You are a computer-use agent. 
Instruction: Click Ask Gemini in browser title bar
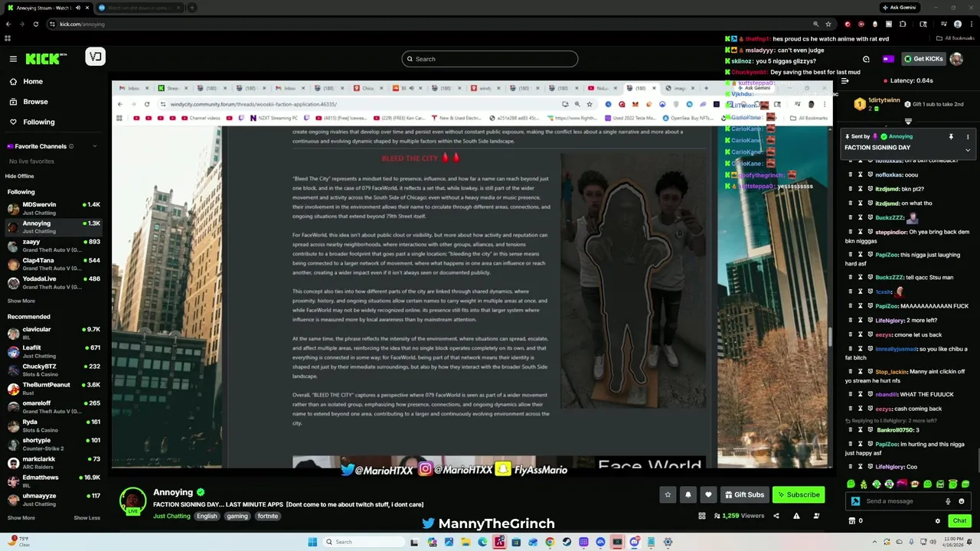899,8
